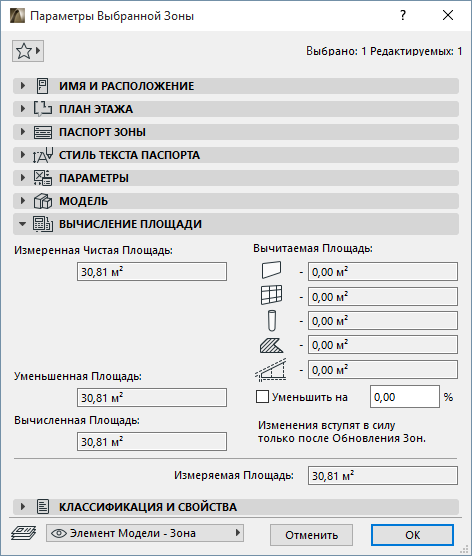Click the Отменить button
Image resolution: width=472 pixels, height=556 pixels.
[311, 535]
